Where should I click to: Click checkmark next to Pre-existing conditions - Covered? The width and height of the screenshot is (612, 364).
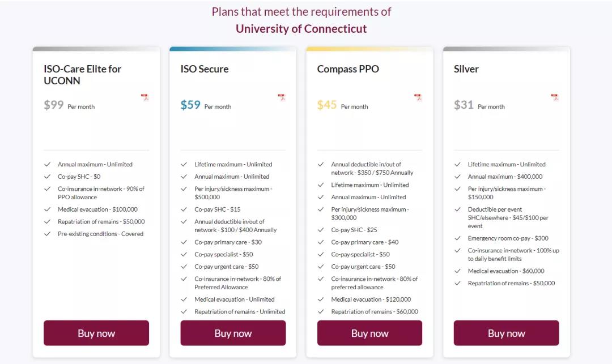48,234
